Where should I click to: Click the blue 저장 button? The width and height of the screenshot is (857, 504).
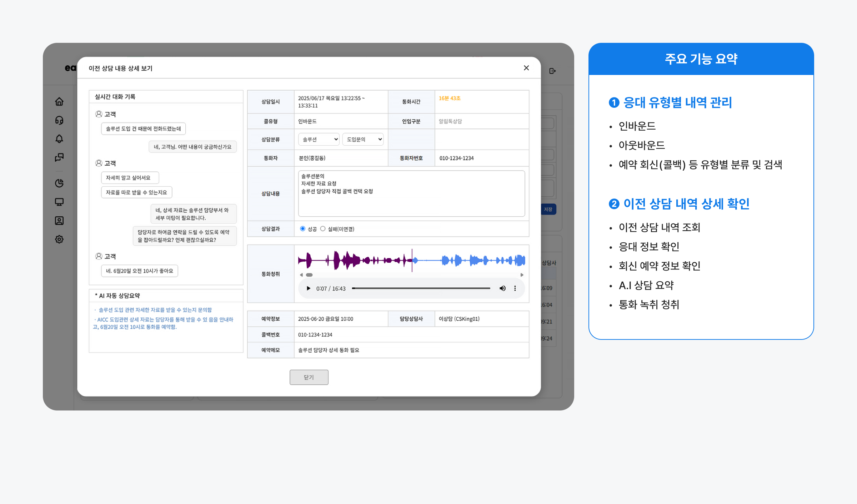click(x=548, y=210)
